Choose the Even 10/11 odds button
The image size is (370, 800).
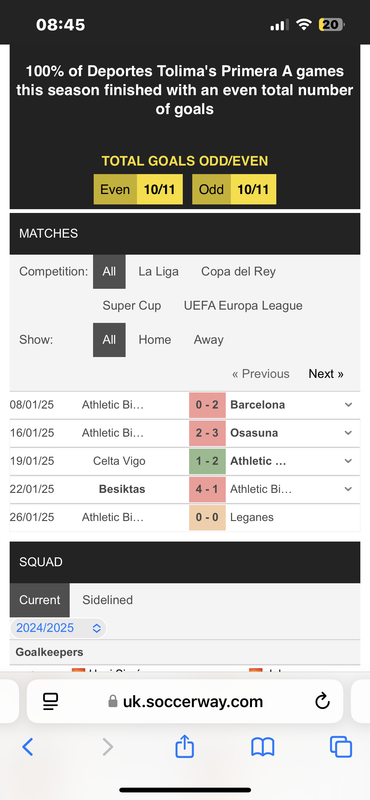pos(138,189)
